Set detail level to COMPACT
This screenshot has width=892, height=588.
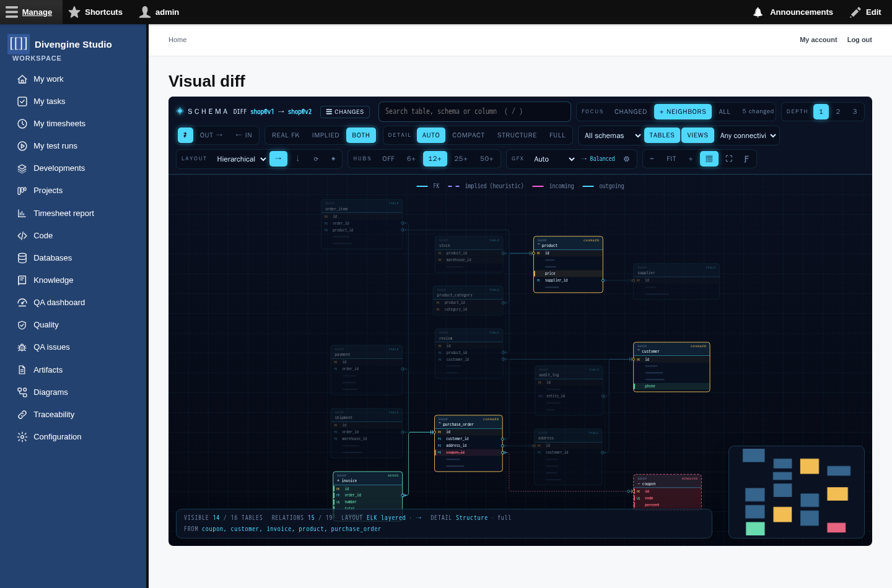click(468, 136)
